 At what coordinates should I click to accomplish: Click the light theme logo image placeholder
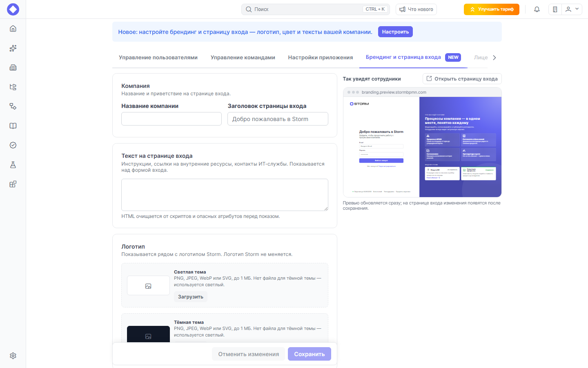148,285
